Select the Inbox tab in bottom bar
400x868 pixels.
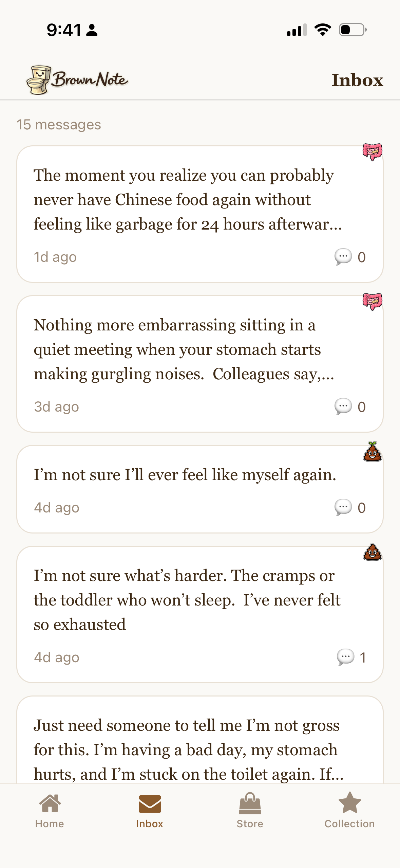(x=150, y=810)
